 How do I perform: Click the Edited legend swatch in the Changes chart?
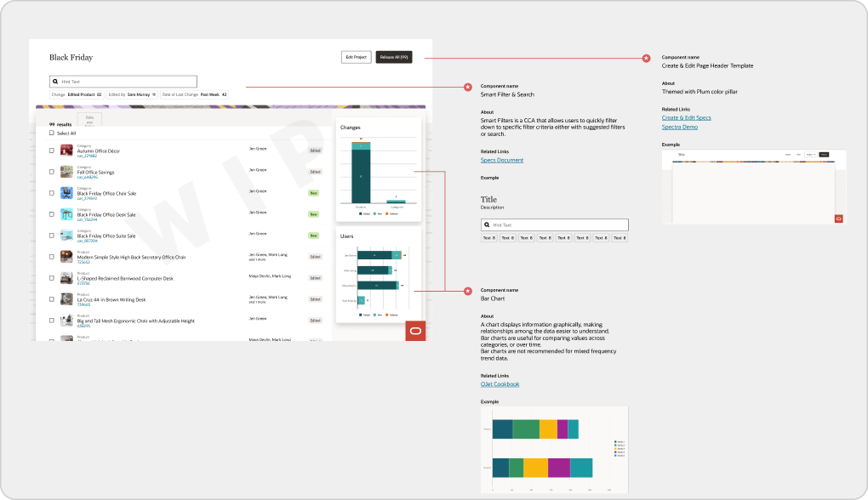[361, 213]
